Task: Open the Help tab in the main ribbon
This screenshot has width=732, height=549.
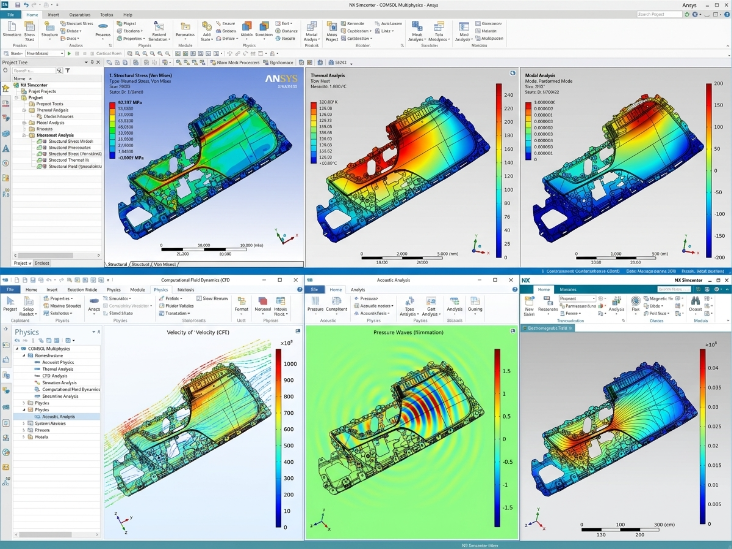Action: point(127,14)
